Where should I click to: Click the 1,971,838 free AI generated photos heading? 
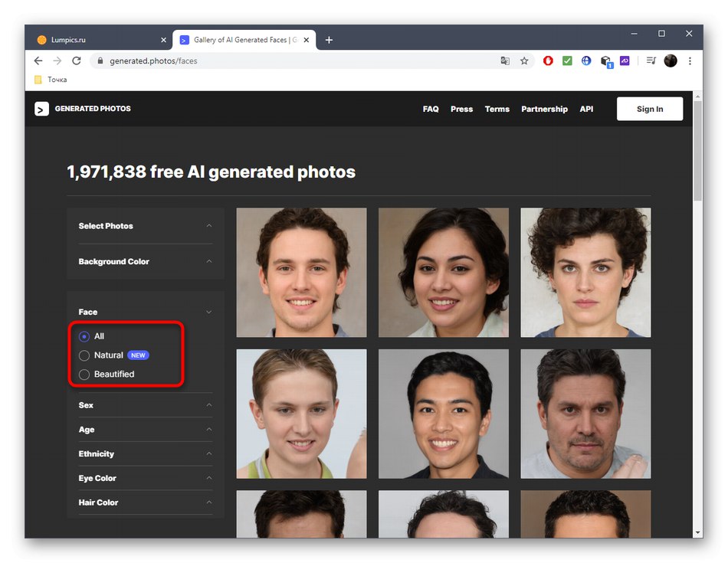coord(212,172)
